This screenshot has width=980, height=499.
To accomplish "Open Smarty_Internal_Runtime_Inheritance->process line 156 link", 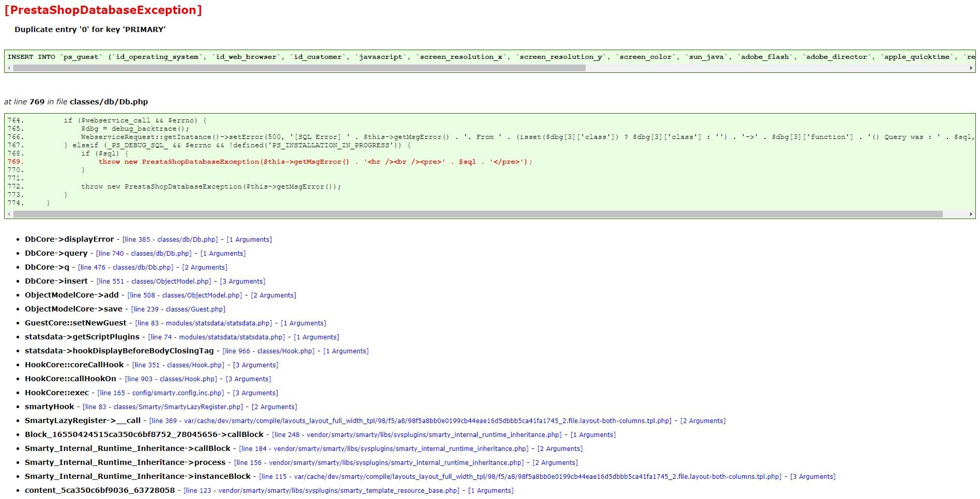I will (x=379, y=463).
